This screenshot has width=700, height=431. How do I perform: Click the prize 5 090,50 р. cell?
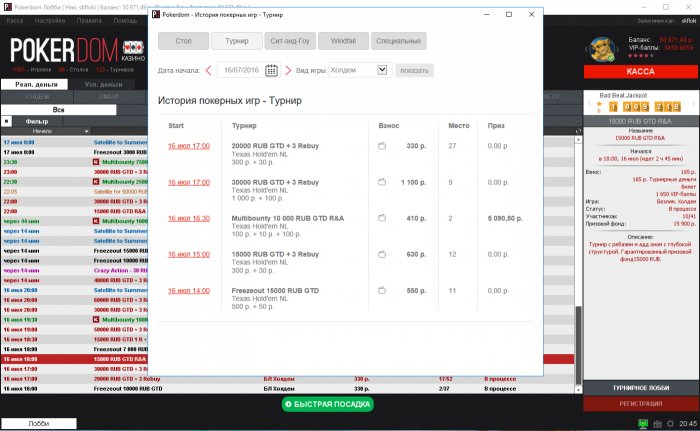coord(505,218)
